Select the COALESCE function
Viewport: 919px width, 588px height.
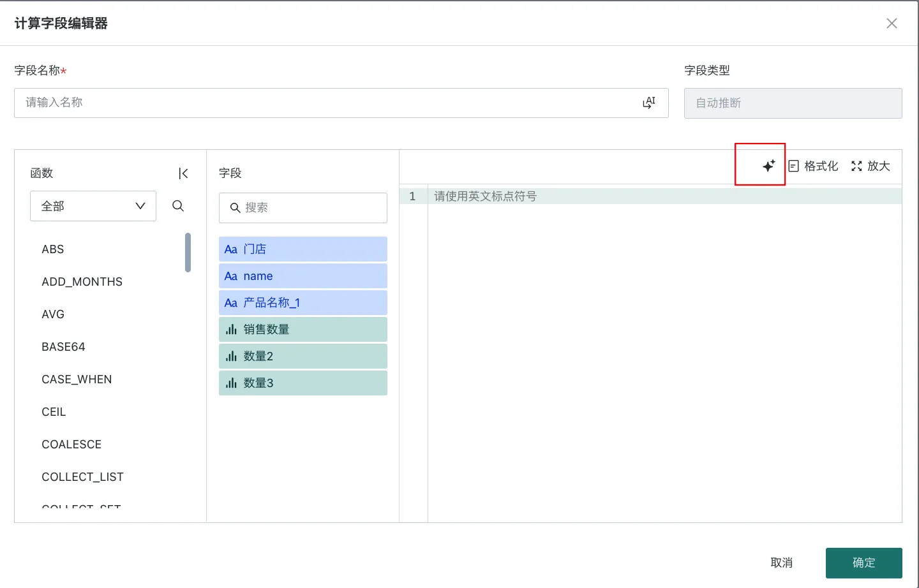(71, 445)
